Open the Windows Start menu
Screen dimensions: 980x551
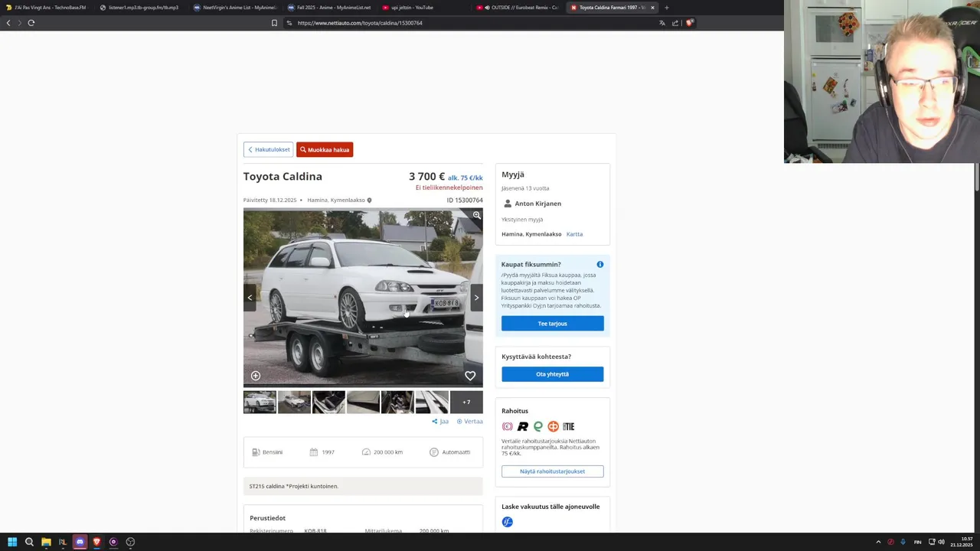12,542
